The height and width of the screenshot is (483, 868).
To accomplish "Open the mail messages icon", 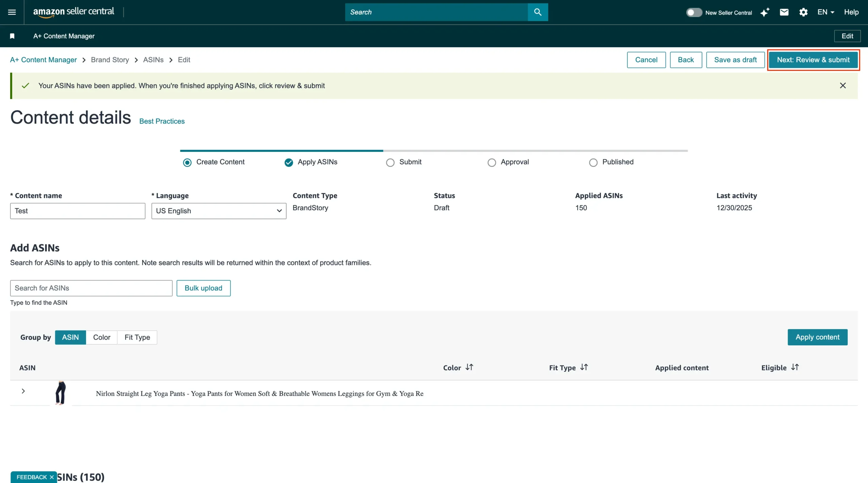I will click(x=784, y=13).
